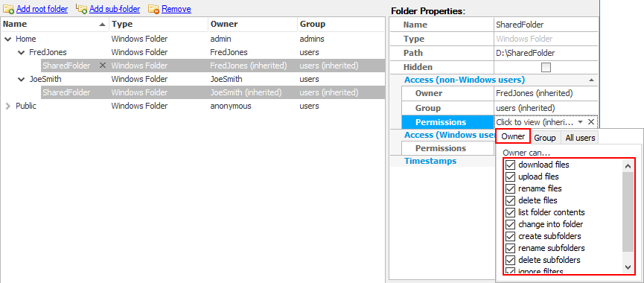Collapse the Access (non-Windows users) section
The height and width of the screenshot is (283, 644).
(x=590, y=80)
